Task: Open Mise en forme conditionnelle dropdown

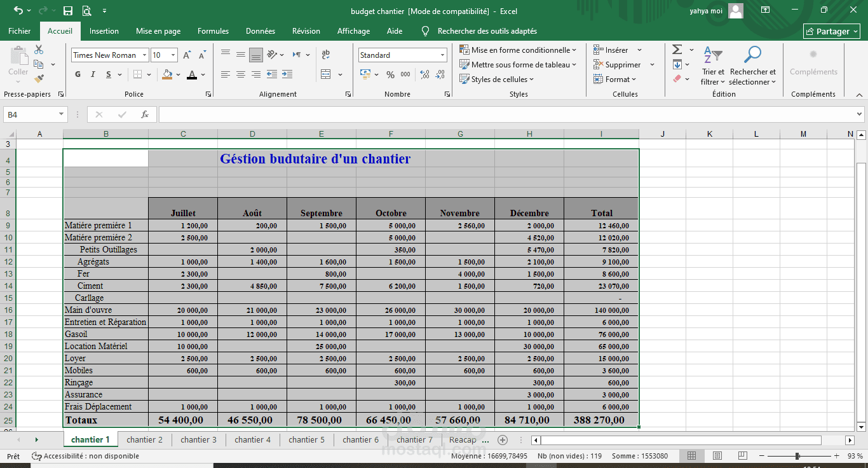Action: point(518,50)
